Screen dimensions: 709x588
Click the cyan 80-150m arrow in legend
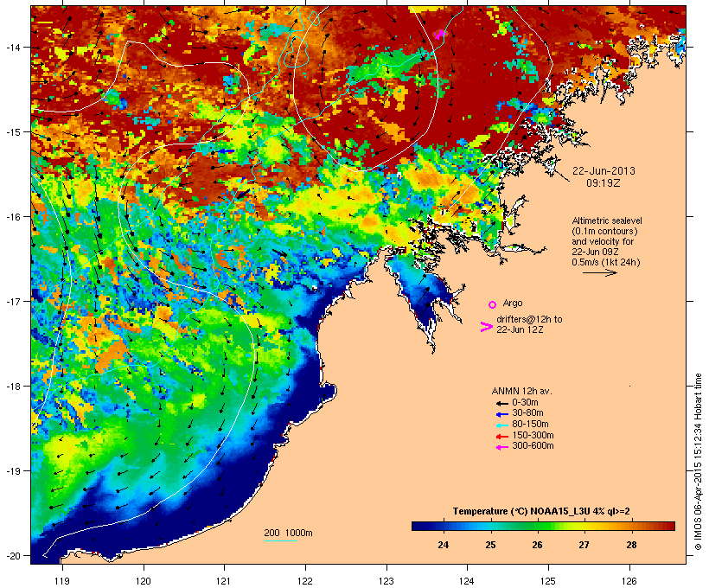click(501, 425)
